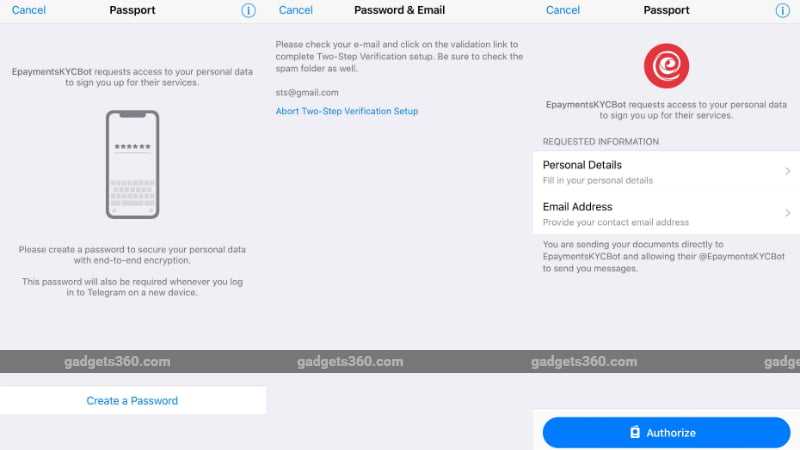
Task: Tap the red Epayments swirl logo
Action: coord(666,66)
